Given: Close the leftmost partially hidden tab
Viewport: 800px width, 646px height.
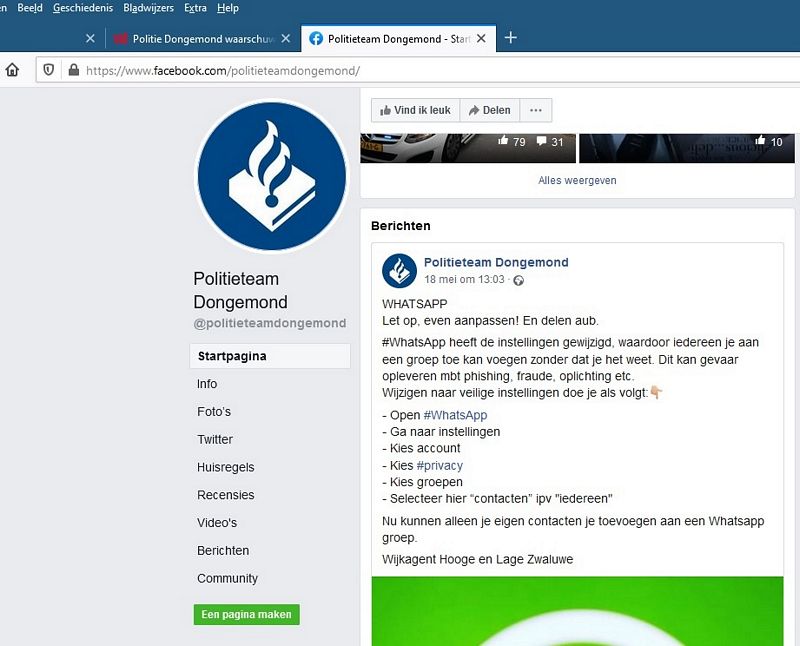Looking at the screenshot, I should coord(90,39).
